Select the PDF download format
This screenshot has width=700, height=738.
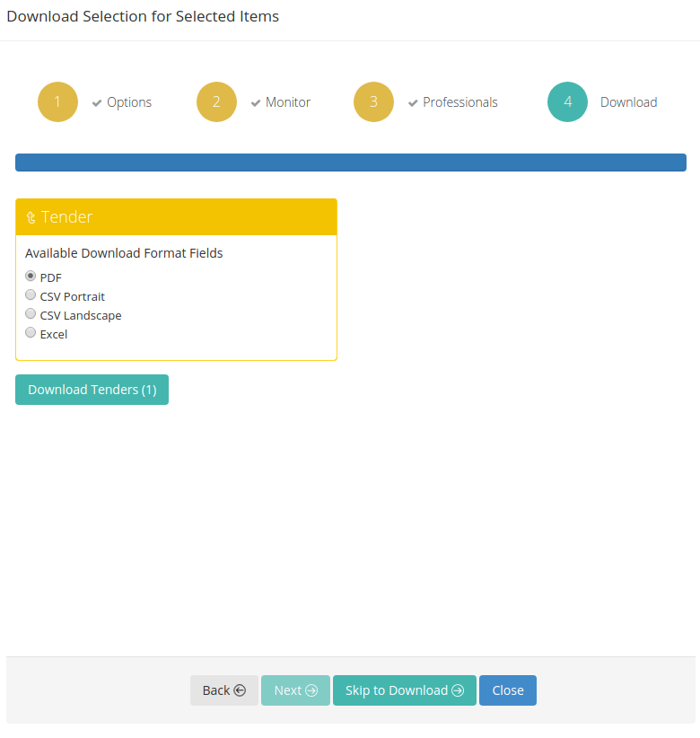(31, 277)
